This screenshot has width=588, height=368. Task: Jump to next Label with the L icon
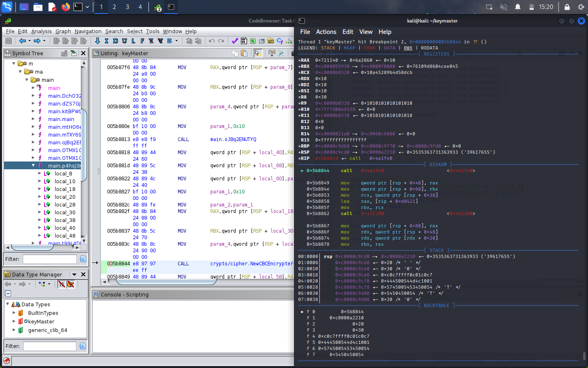click(x=133, y=41)
